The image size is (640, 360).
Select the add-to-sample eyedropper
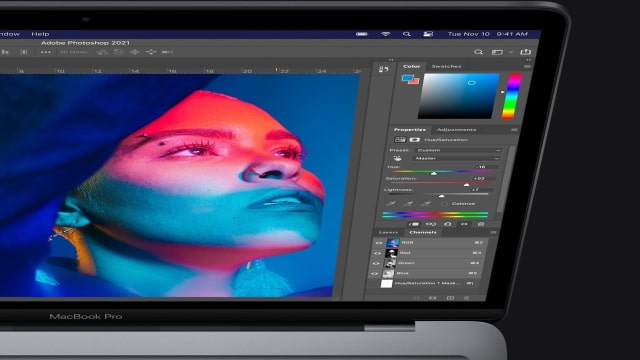point(408,203)
